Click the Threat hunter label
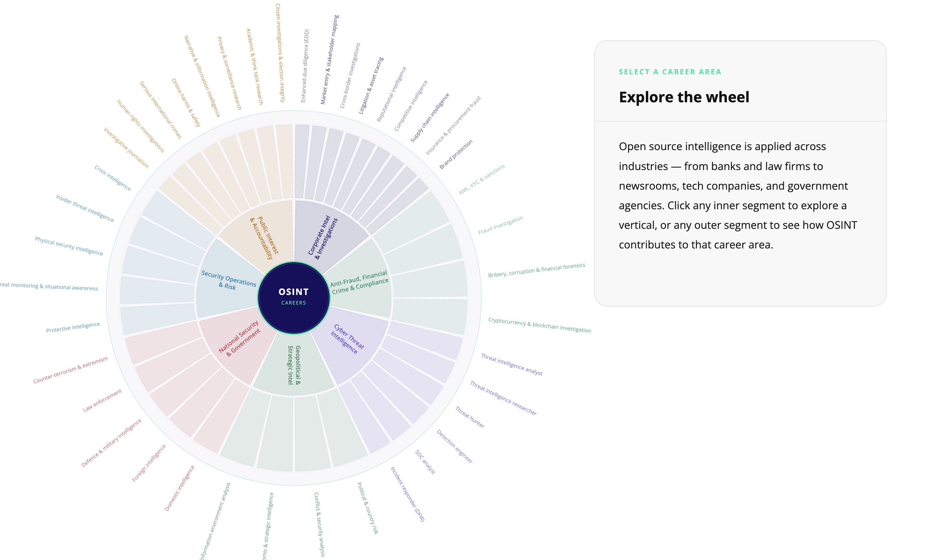The image size is (928, 560). (470, 417)
